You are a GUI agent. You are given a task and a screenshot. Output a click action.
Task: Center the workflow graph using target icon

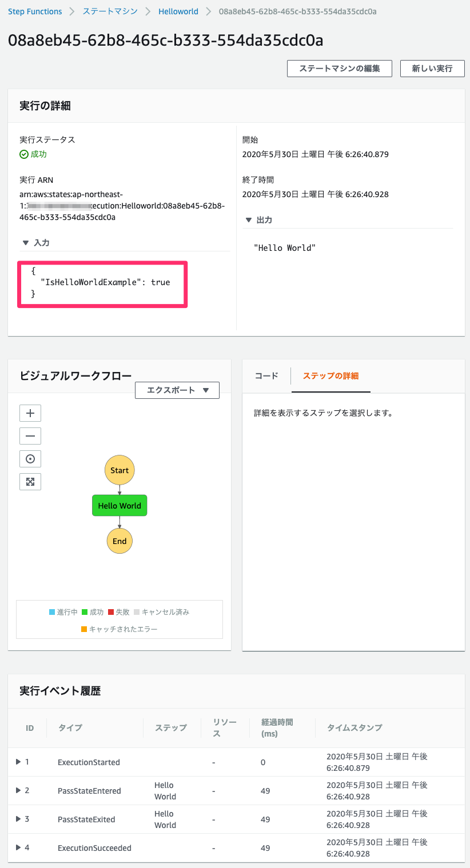30,459
